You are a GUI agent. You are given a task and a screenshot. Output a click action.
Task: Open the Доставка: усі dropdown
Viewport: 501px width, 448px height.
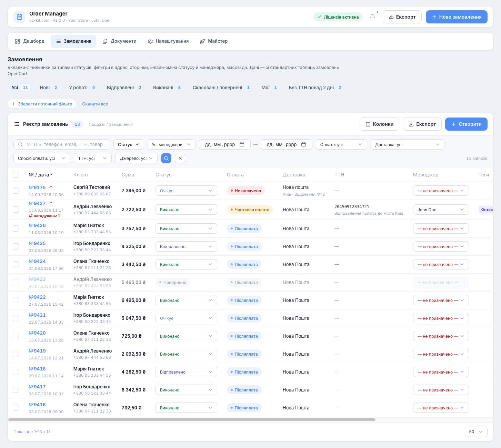click(x=407, y=144)
